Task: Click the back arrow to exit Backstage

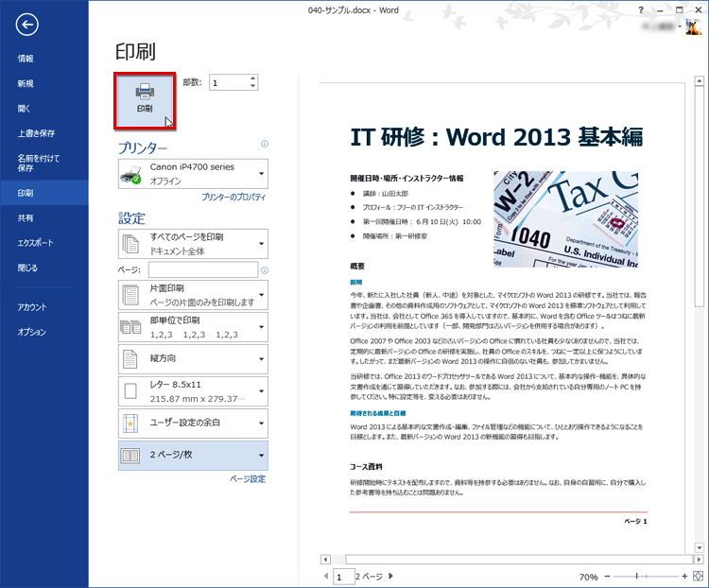Action: click(26, 25)
